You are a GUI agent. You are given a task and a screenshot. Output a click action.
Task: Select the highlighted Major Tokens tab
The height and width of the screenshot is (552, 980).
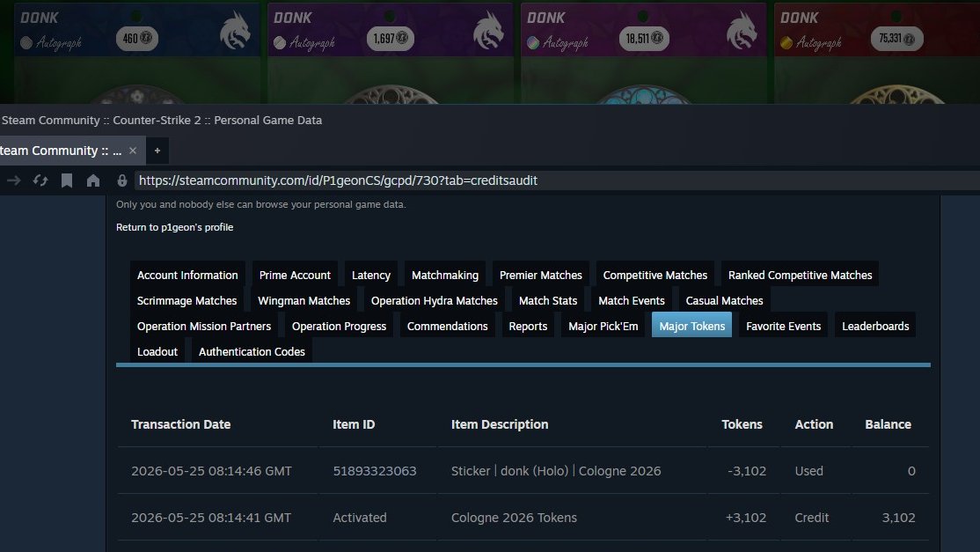(x=691, y=325)
